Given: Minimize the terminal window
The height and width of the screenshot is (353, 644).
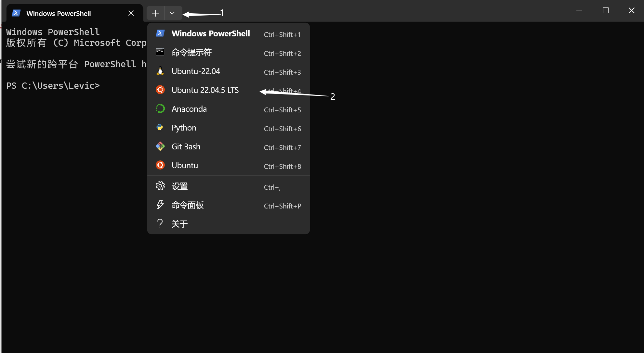Looking at the screenshot, I should tap(579, 10).
